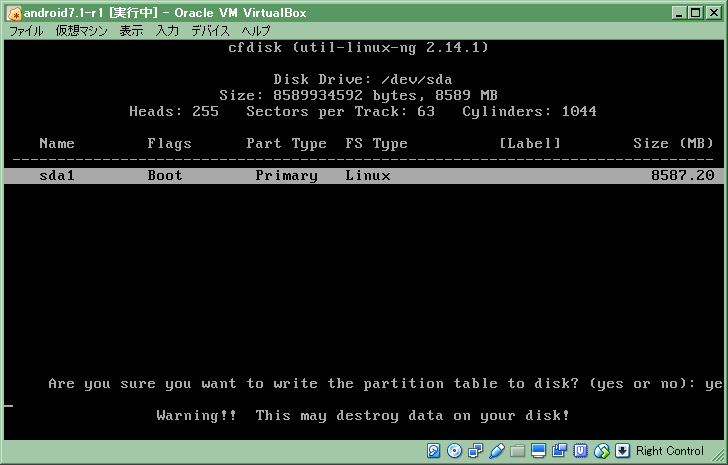Click the Linux FS type cell

click(x=368, y=175)
